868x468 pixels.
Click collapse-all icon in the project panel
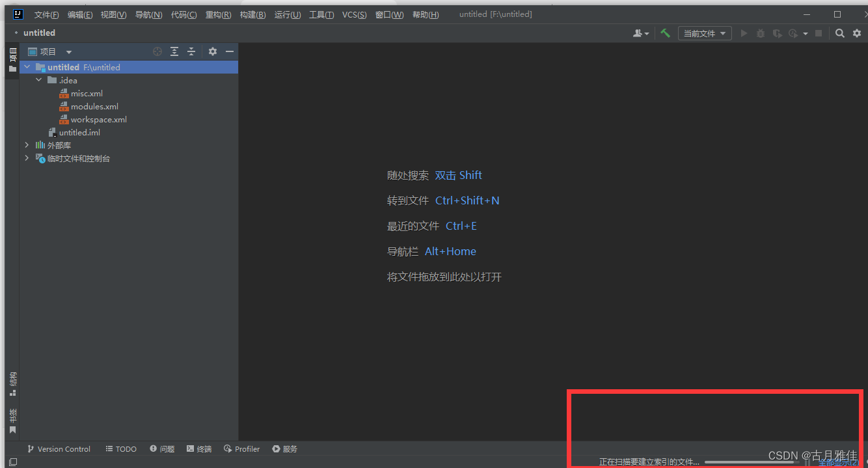pyautogui.click(x=191, y=51)
